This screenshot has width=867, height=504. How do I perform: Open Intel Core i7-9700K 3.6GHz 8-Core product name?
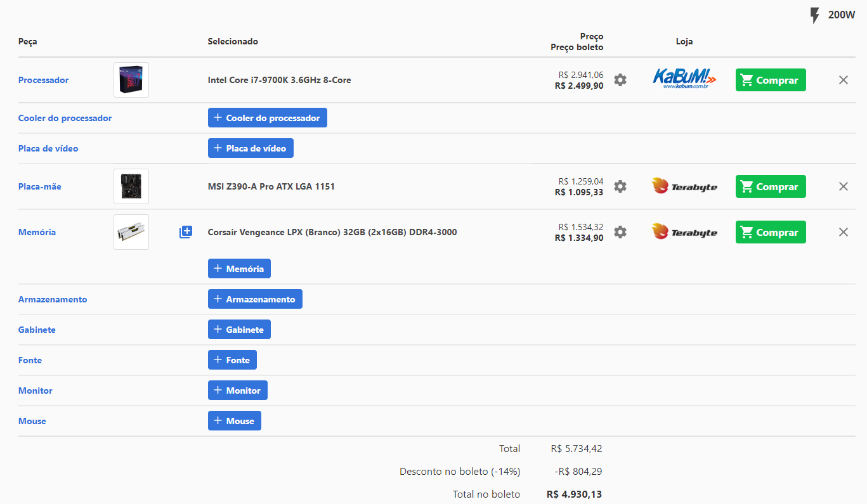(x=279, y=80)
